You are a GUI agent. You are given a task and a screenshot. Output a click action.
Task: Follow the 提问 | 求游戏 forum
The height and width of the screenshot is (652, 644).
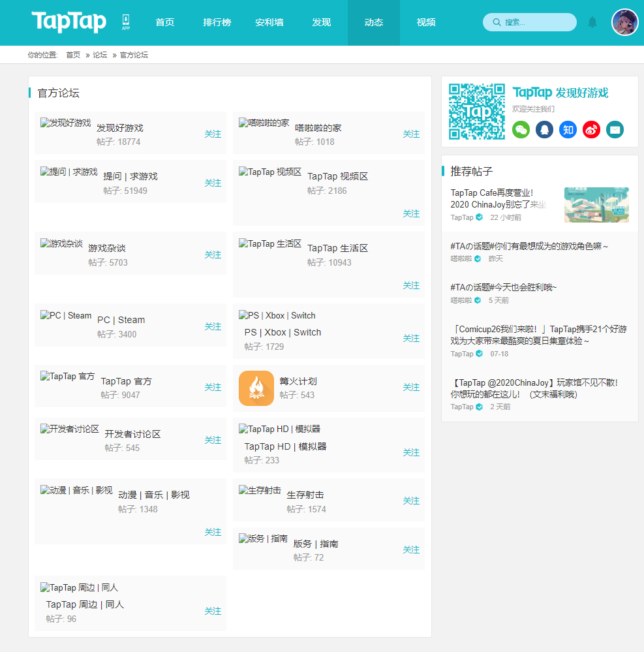pyautogui.click(x=213, y=183)
